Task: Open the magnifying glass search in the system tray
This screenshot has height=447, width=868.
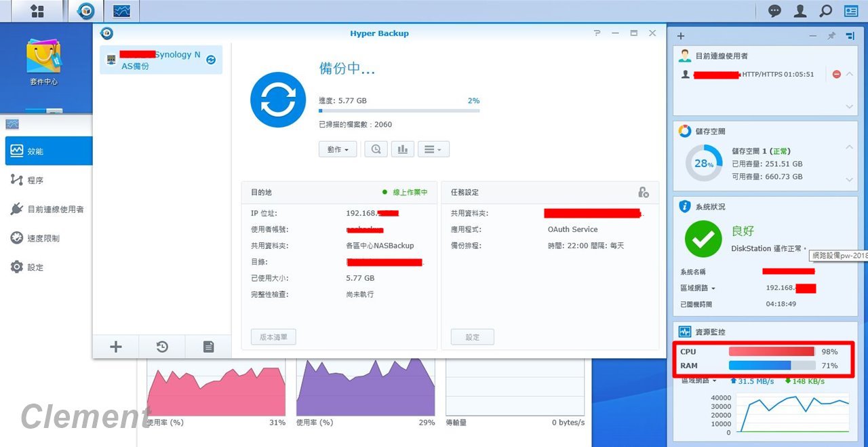Action: pyautogui.click(x=826, y=11)
